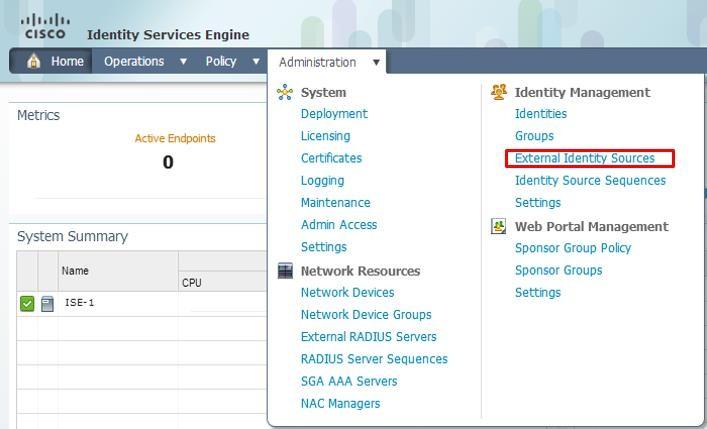Click the System section heading

[x=323, y=92]
